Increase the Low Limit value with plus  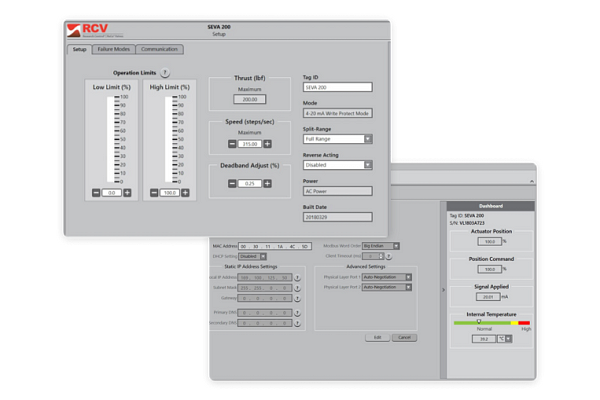click(x=127, y=193)
